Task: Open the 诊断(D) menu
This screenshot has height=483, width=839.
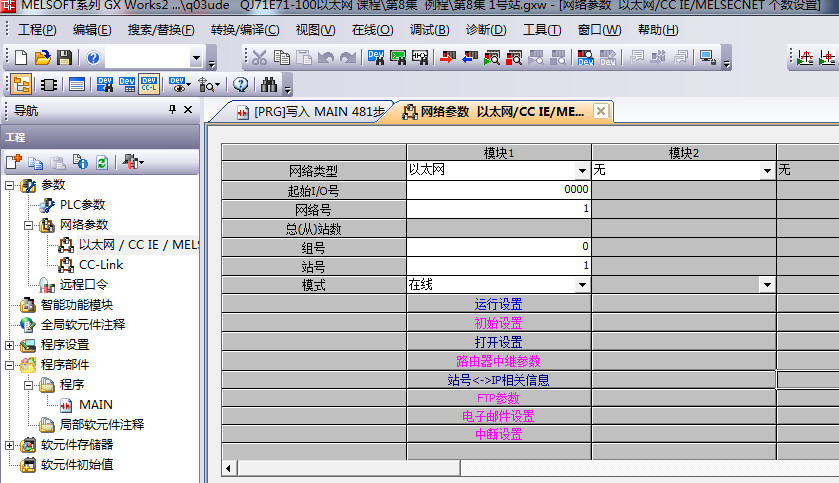Action: coord(486,30)
